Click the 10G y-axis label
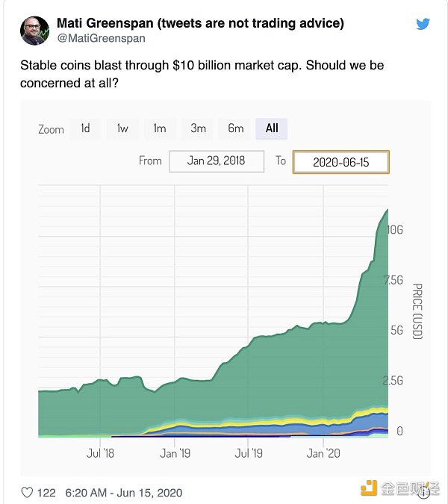Screen dimensions: 448x504 point(395,231)
